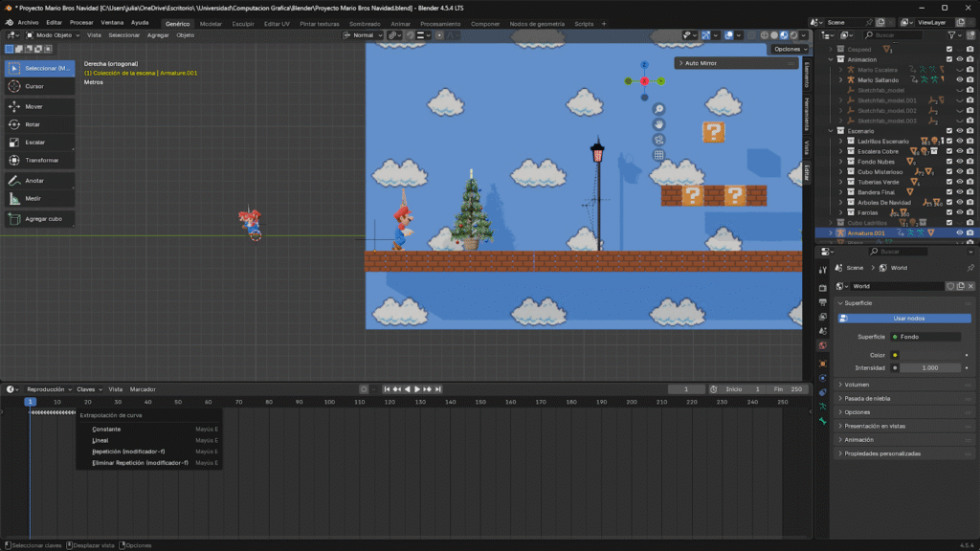Toggle visibility of the Animacion collection
This screenshot has width=980, height=551.
tap(960, 59)
